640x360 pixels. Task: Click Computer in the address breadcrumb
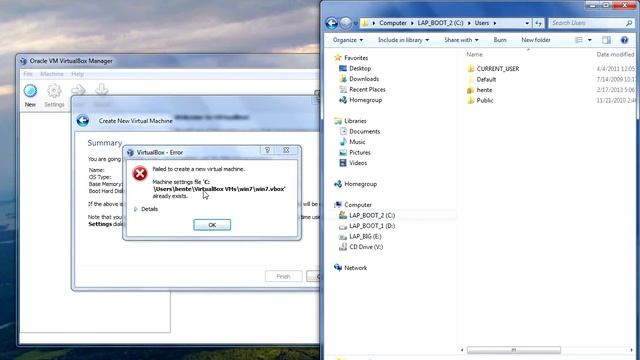(x=393, y=23)
